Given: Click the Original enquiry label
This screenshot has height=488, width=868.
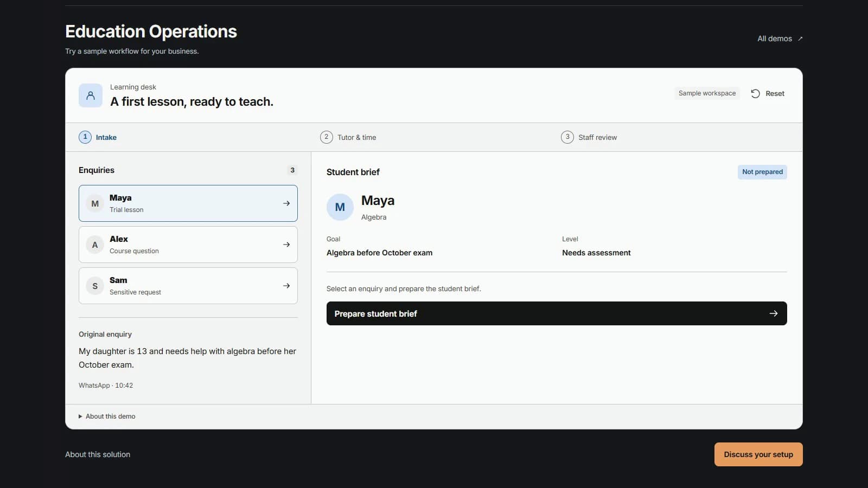Looking at the screenshot, I should (x=105, y=334).
